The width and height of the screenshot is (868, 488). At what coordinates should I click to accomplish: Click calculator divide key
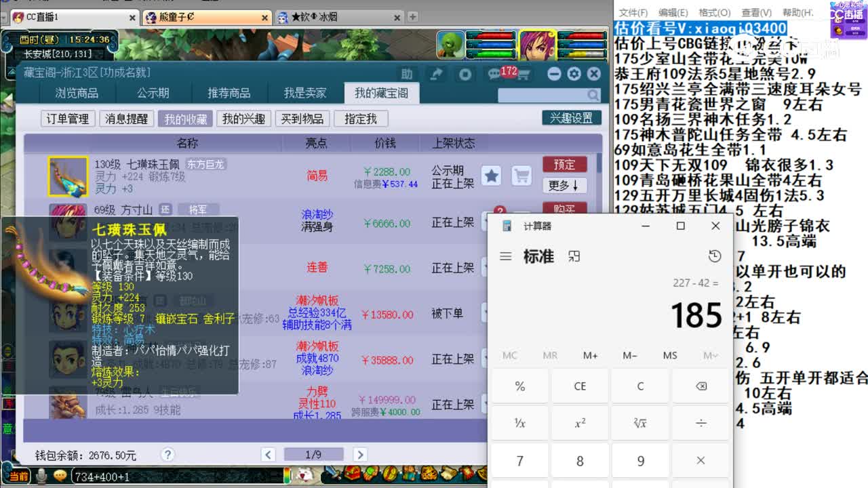(701, 423)
